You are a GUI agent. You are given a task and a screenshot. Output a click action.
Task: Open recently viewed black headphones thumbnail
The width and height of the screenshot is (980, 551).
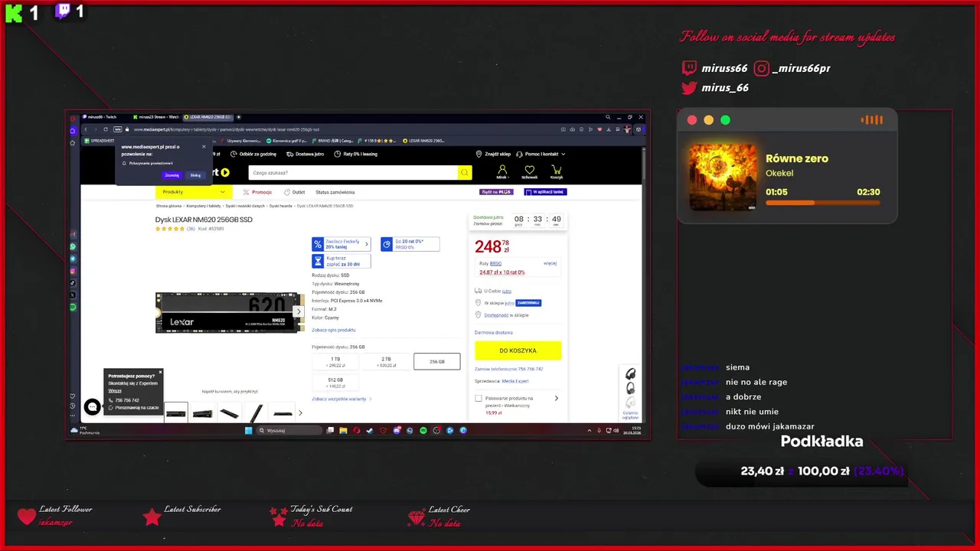[630, 374]
